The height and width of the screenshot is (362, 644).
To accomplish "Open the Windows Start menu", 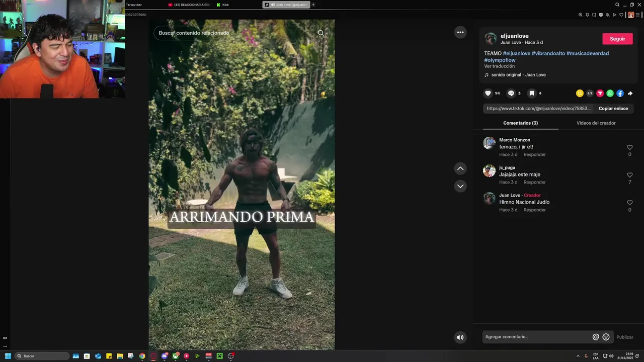I will 8,356.
